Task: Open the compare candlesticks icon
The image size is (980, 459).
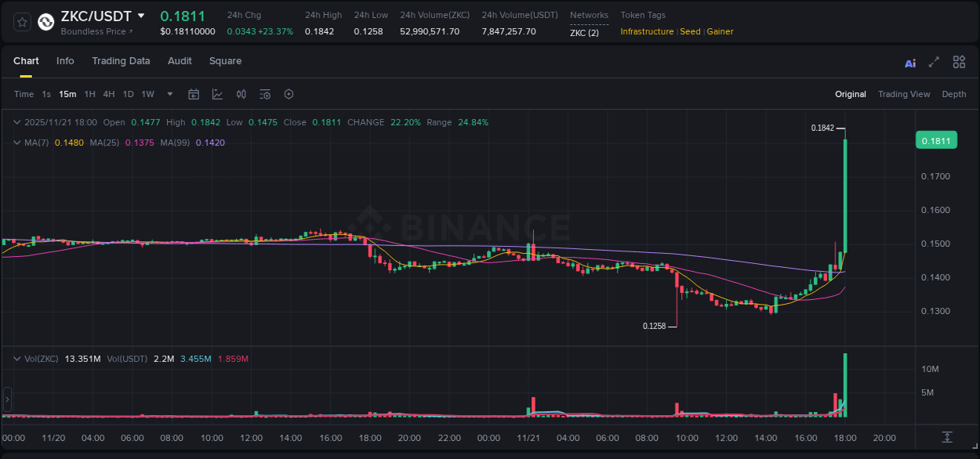Action: 241,94
